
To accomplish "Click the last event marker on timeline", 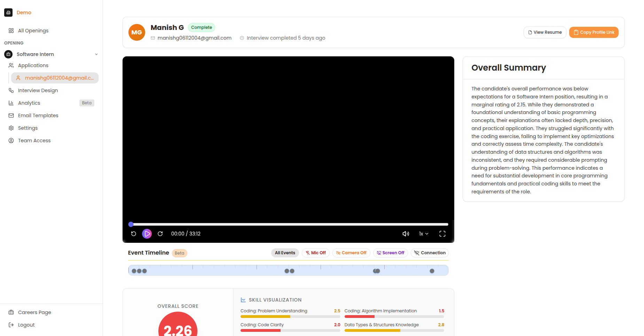I will click(432, 271).
